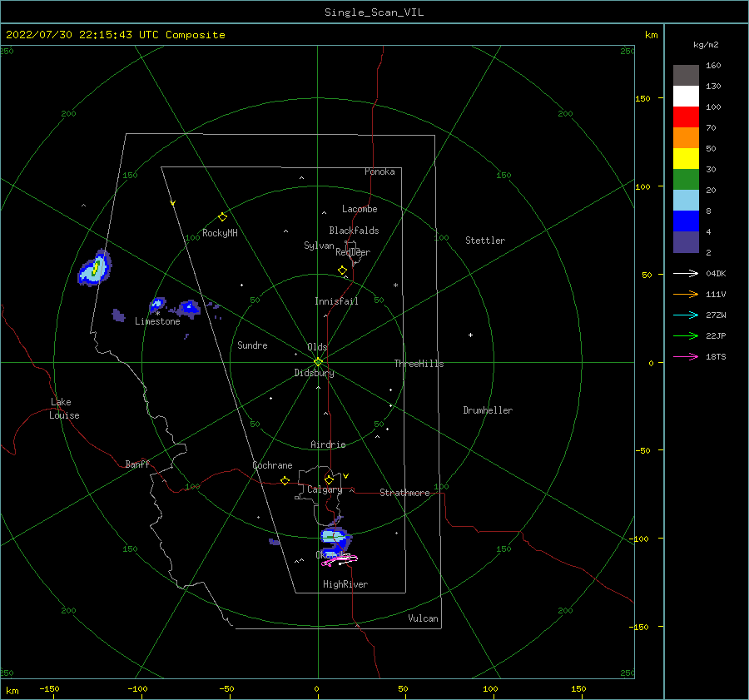
Task: Click the Single_Scan_VIL title
Action: tap(374, 12)
